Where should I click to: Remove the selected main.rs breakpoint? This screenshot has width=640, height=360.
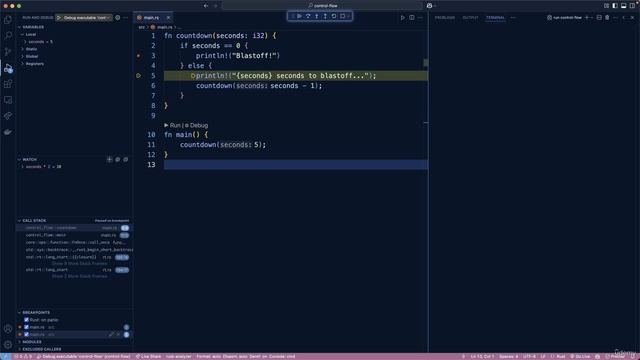coord(118,334)
